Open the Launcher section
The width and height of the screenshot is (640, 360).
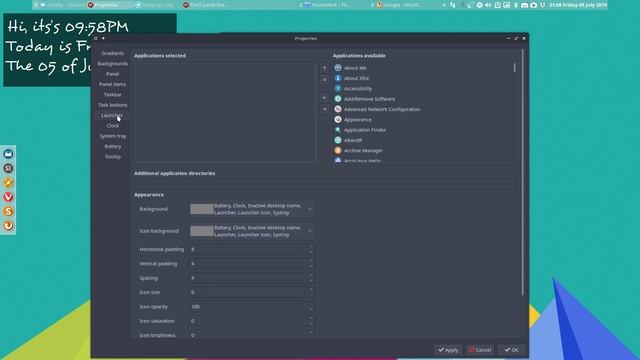pos(112,115)
